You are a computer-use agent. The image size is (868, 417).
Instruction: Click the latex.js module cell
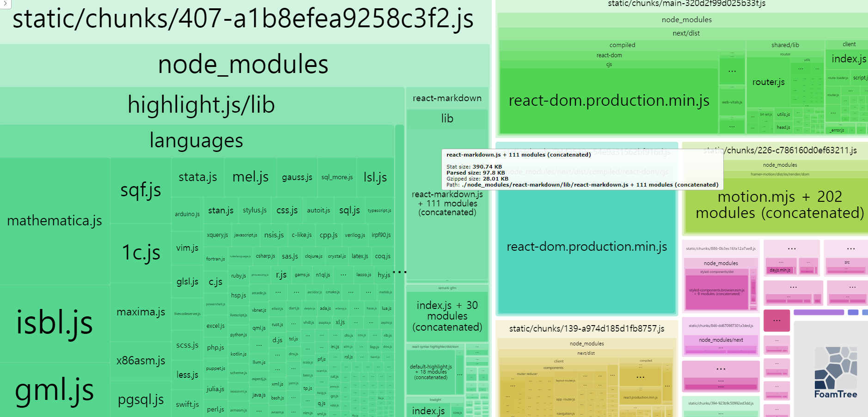(360, 256)
